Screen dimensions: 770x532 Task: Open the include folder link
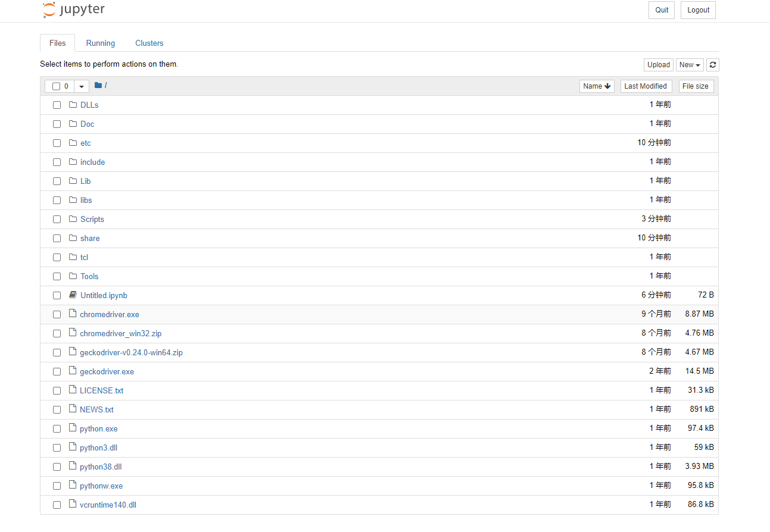tap(92, 162)
